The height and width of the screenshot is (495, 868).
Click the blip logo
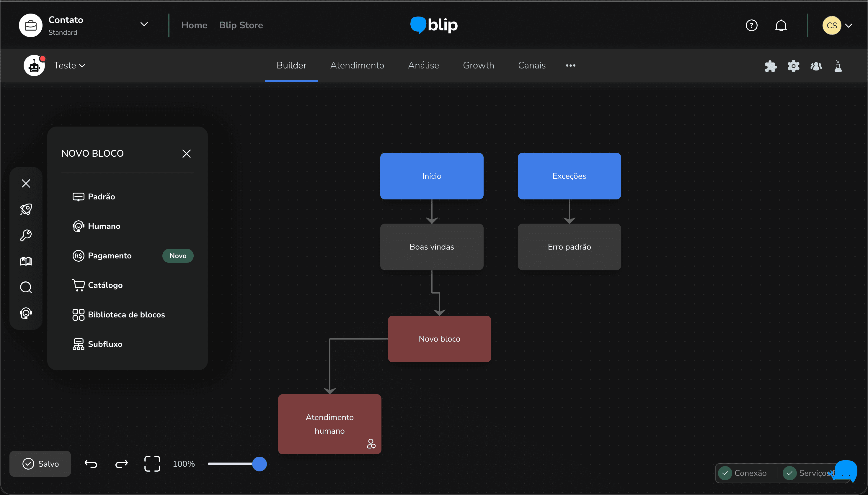coord(434,25)
